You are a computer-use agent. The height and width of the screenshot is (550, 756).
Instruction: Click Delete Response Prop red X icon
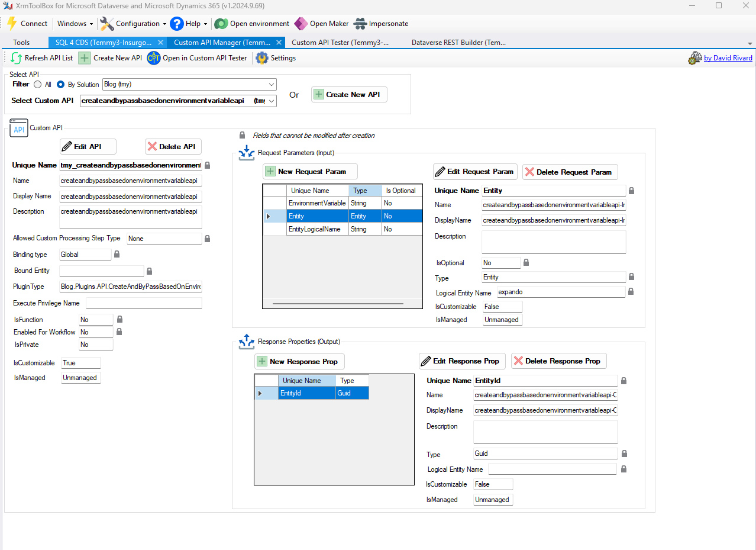518,361
